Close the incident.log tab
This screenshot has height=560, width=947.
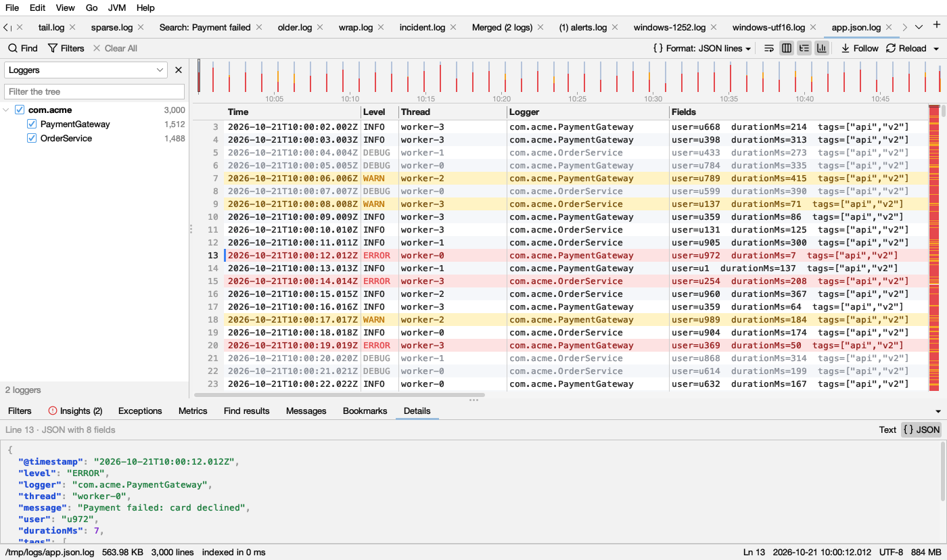453,27
